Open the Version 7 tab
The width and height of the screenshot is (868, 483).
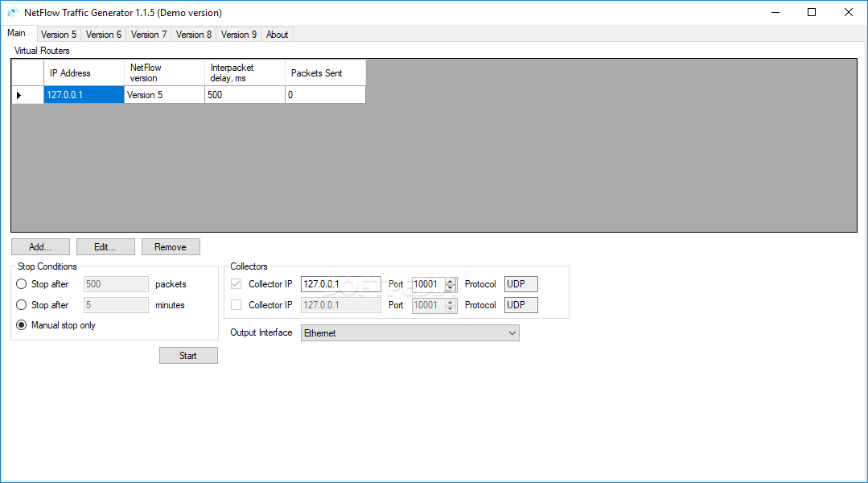point(148,35)
